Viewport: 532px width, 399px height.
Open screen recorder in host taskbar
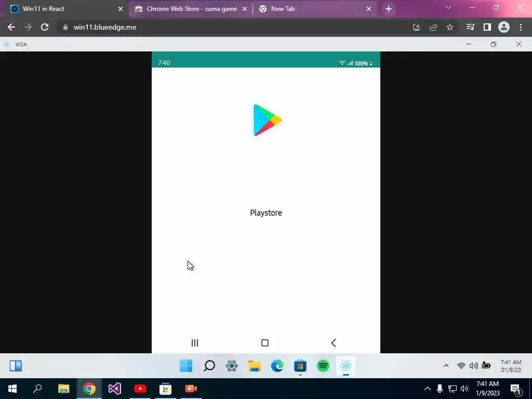coord(191,389)
